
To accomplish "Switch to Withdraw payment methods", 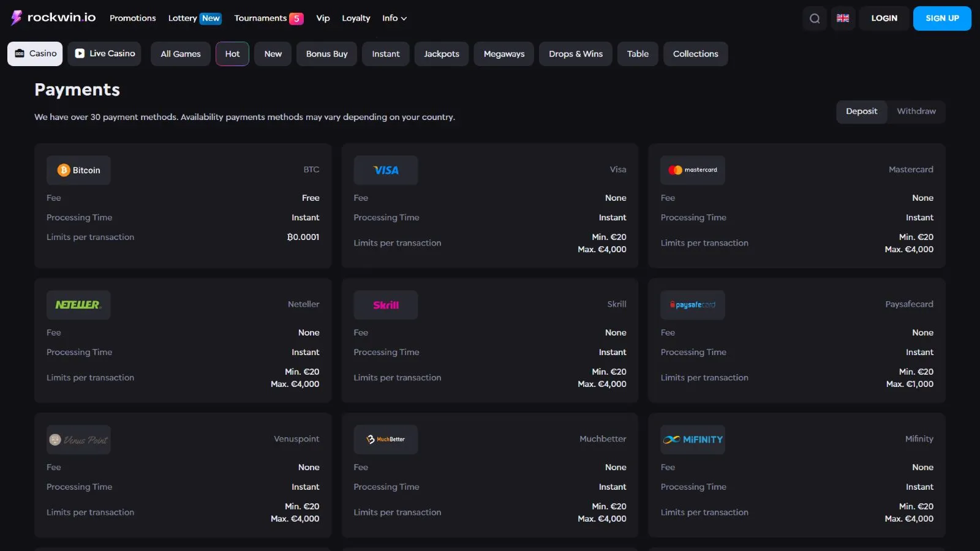I will [x=916, y=111].
